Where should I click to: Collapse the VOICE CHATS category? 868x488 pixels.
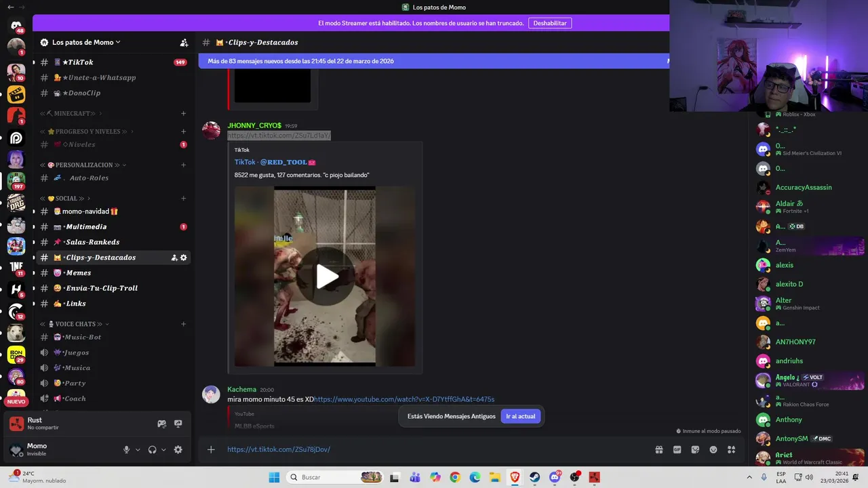[x=75, y=324]
